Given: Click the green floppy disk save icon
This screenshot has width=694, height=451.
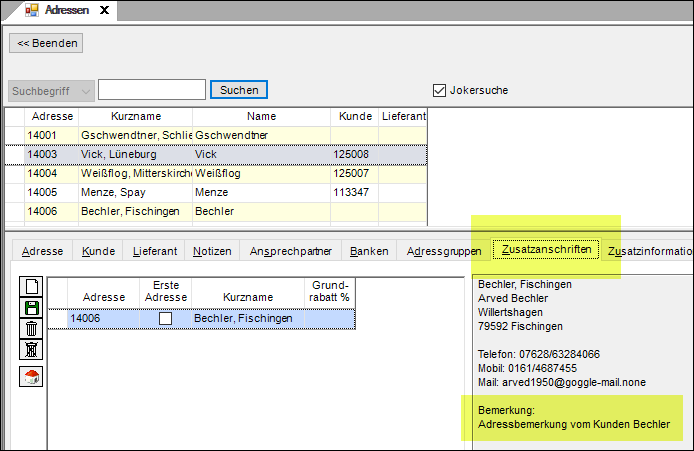Looking at the screenshot, I should coord(31,307).
